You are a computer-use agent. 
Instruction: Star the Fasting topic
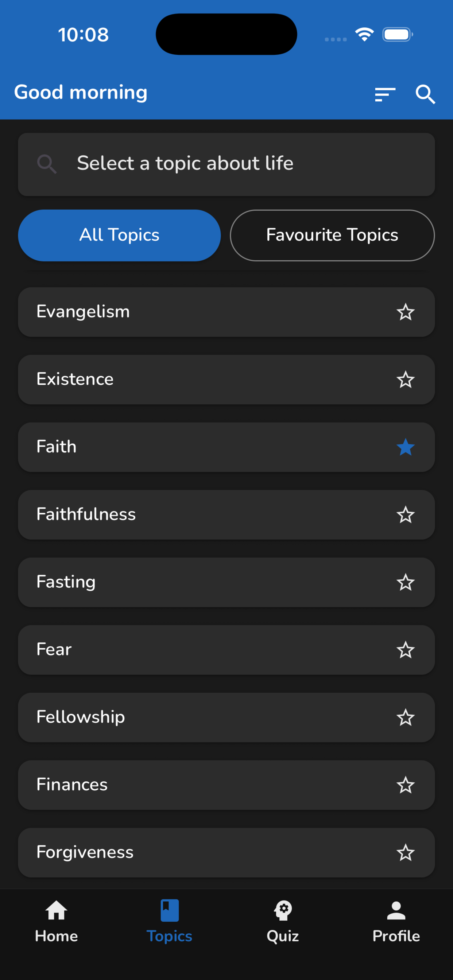[x=406, y=583]
